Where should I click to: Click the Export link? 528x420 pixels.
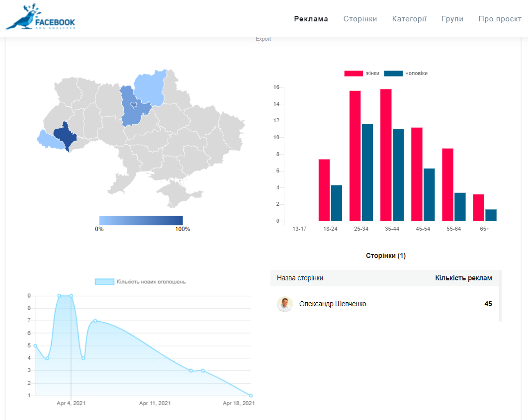coord(264,39)
